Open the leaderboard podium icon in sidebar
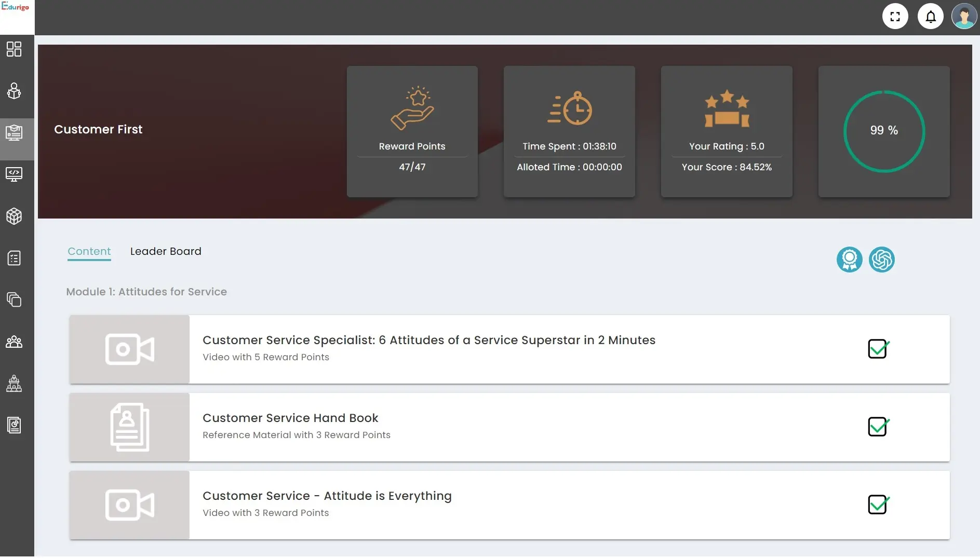This screenshot has width=980, height=558. click(14, 384)
